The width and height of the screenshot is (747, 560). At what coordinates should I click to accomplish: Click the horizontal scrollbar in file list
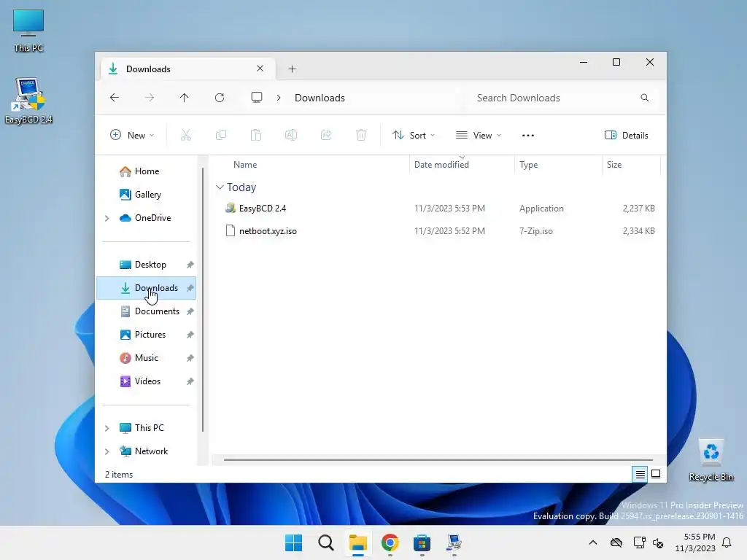[438, 460]
